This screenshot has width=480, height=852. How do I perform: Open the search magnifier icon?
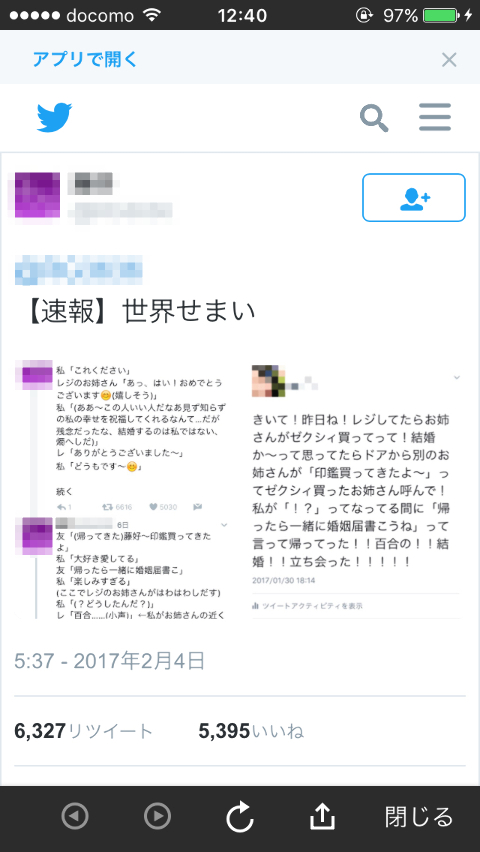[x=374, y=118]
